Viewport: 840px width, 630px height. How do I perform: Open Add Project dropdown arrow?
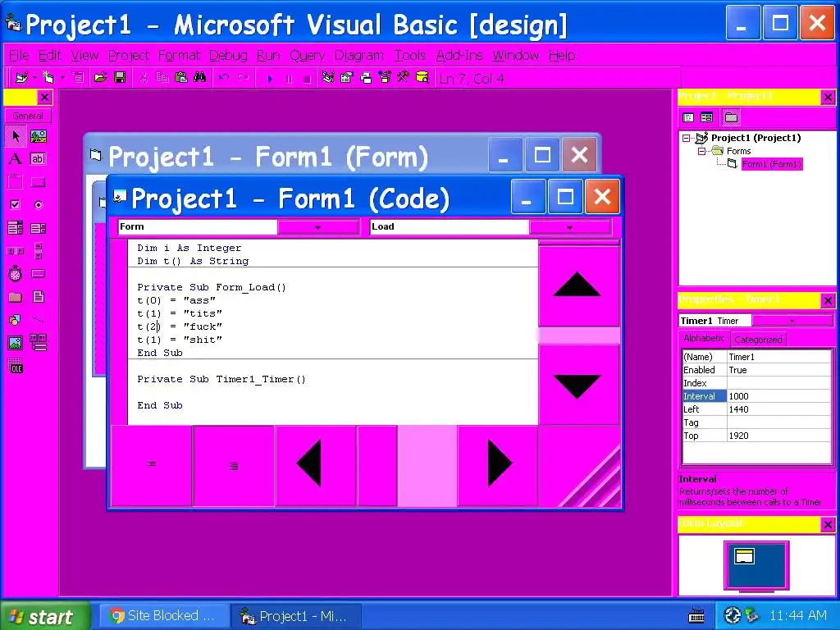(x=34, y=78)
